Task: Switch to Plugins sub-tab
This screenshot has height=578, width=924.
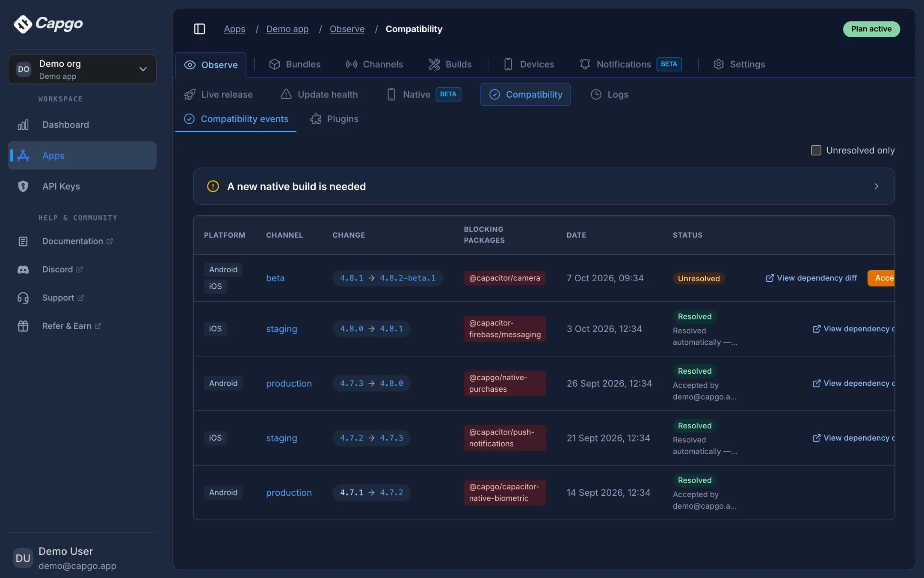Action: (x=334, y=119)
